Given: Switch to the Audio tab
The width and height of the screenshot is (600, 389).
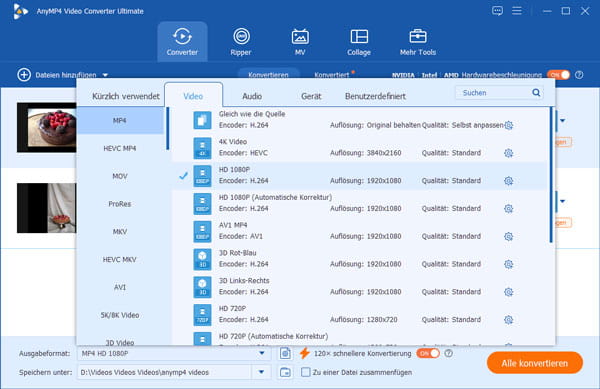Looking at the screenshot, I should (252, 96).
